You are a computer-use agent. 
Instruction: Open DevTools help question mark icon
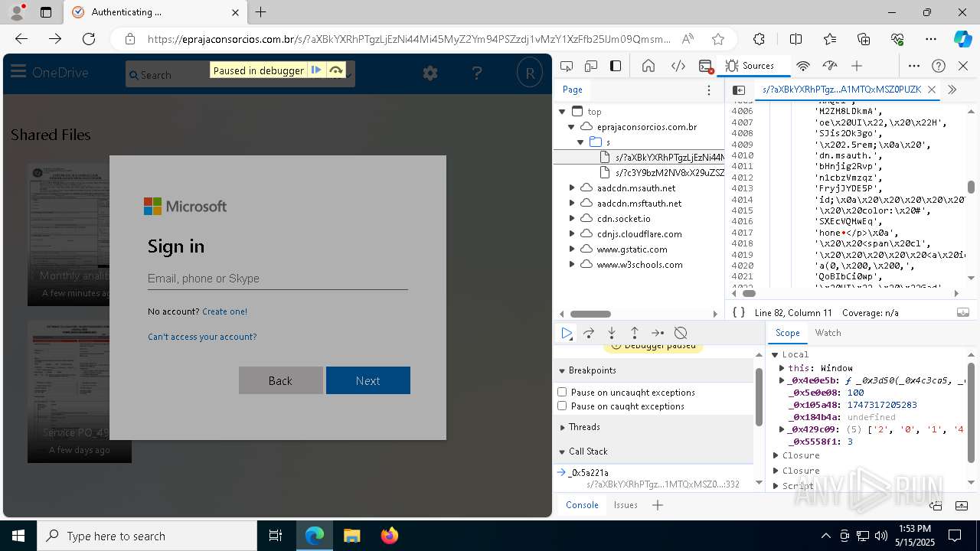coord(939,67)
